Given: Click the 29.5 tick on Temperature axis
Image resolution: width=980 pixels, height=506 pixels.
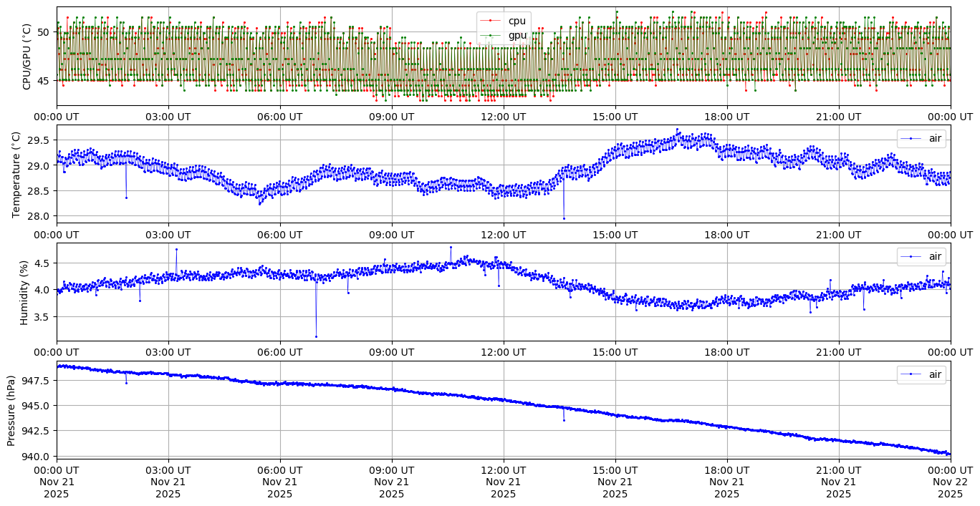Looking at the screenshot, I should point(40,140).
